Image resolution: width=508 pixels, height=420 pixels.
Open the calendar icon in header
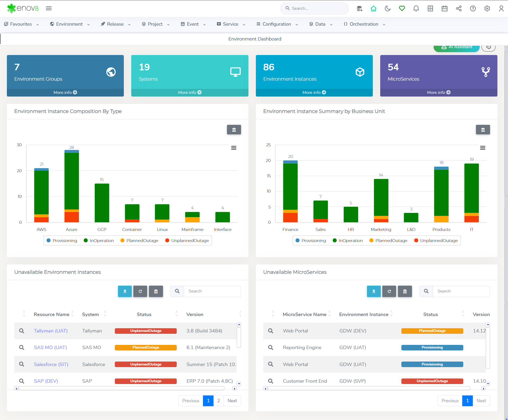[x=444, y=8]
